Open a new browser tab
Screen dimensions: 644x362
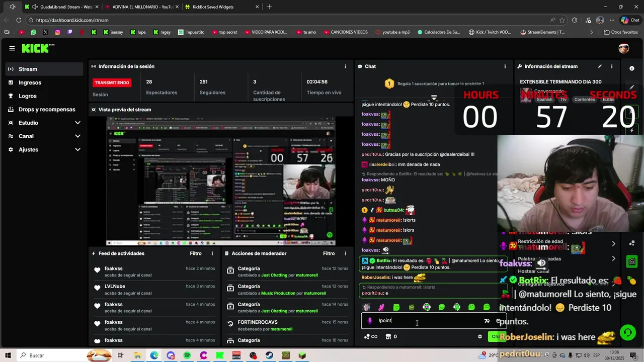tap(269, 7)
